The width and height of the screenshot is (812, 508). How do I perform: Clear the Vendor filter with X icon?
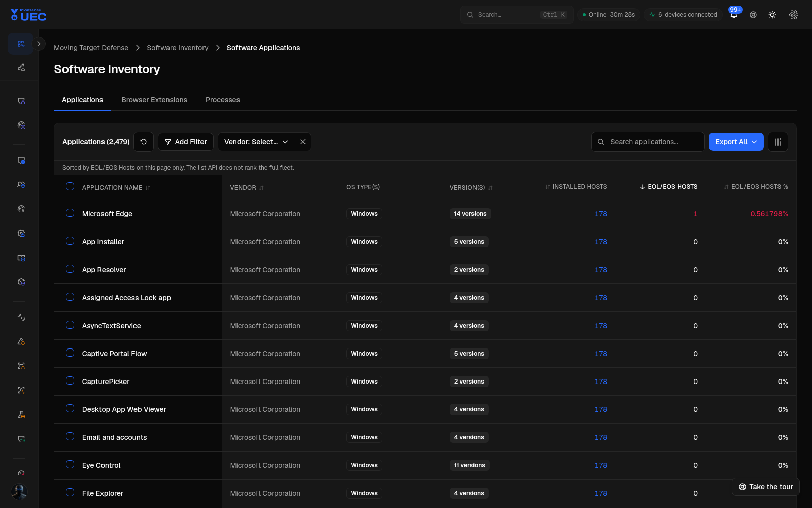(x=303, y=142)
